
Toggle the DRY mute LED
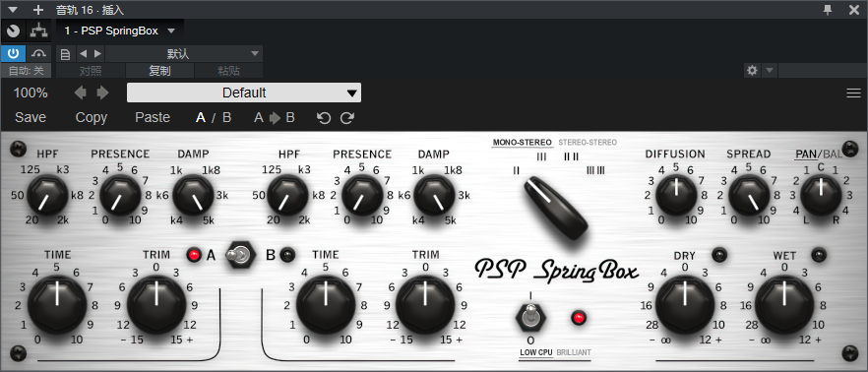click(718, 255)
